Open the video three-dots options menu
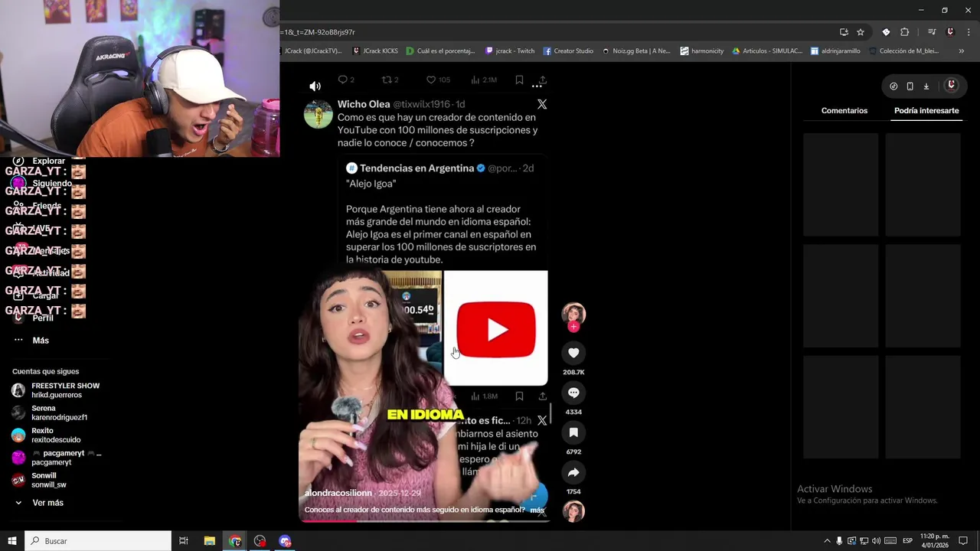The height and width of the screenshot is (551, 980). click(x=537, y=86)
